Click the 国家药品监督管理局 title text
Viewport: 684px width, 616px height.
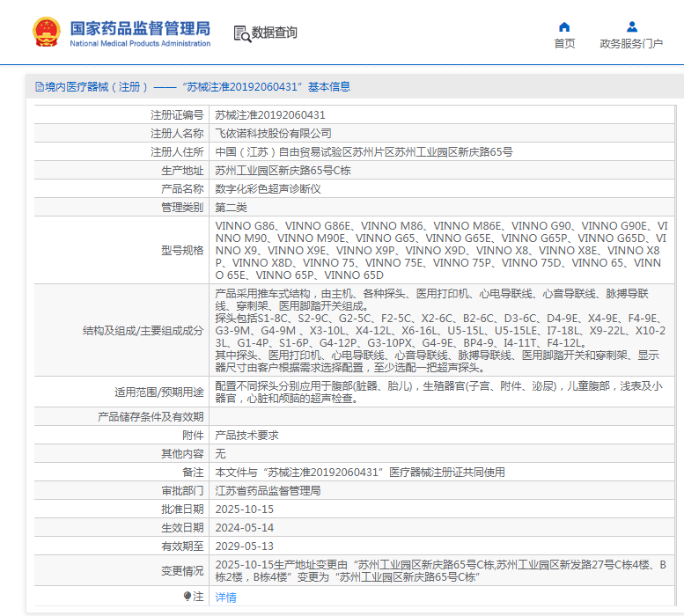[x=140, y=27]
